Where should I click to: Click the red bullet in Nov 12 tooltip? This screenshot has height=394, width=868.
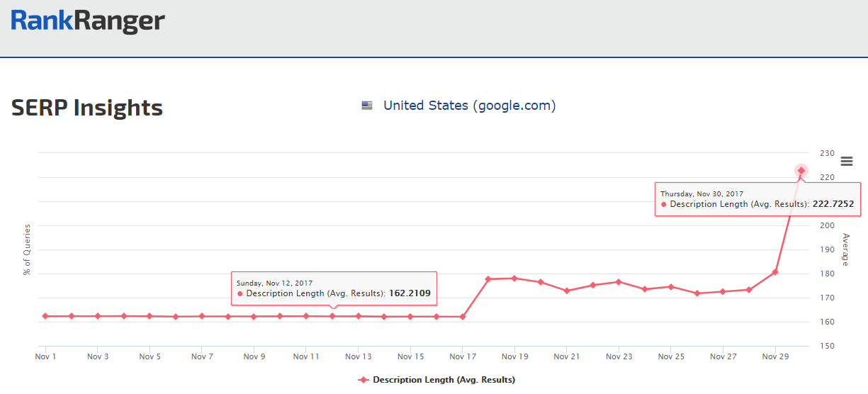[240, 293]
